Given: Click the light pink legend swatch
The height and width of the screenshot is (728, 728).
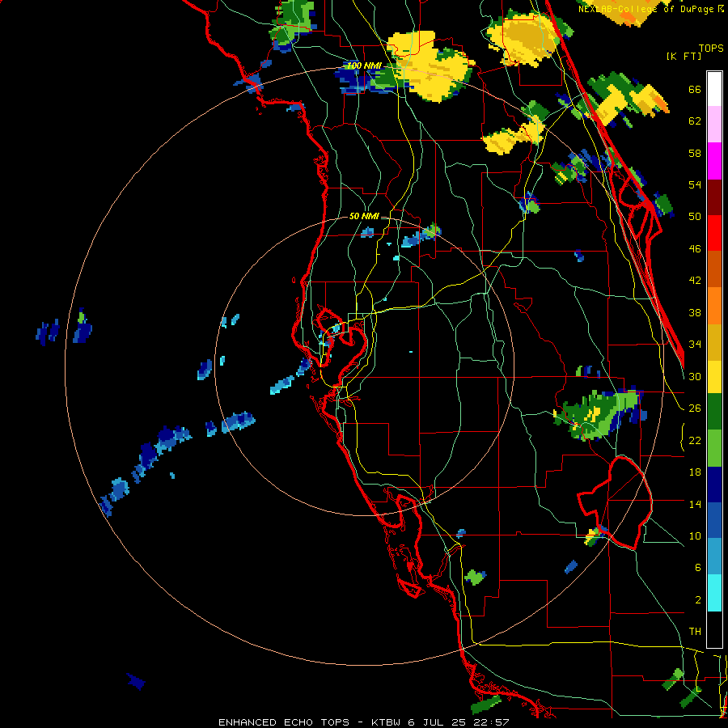Looking at the screenshot, I should tap(714, 124).
